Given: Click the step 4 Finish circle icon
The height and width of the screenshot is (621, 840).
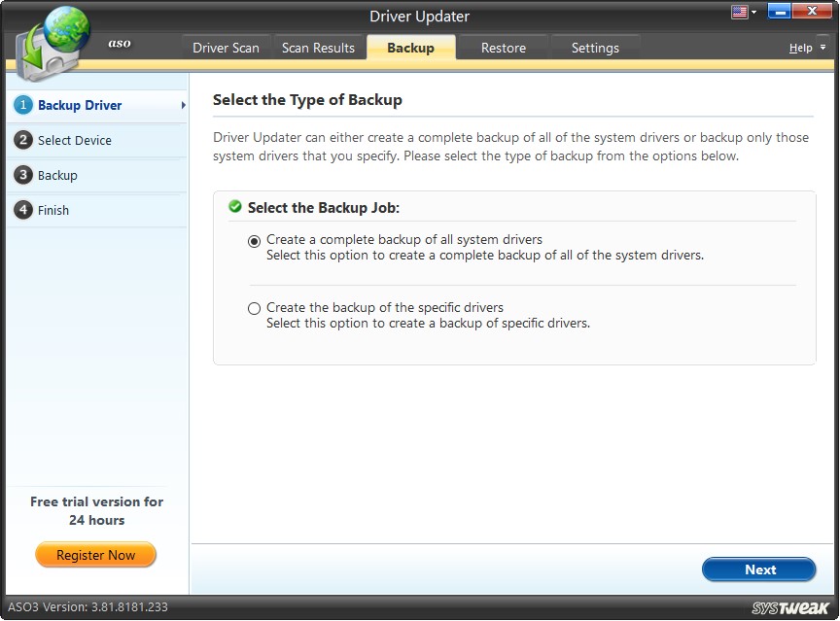Looking at the screenshot, I should (23, 210).
